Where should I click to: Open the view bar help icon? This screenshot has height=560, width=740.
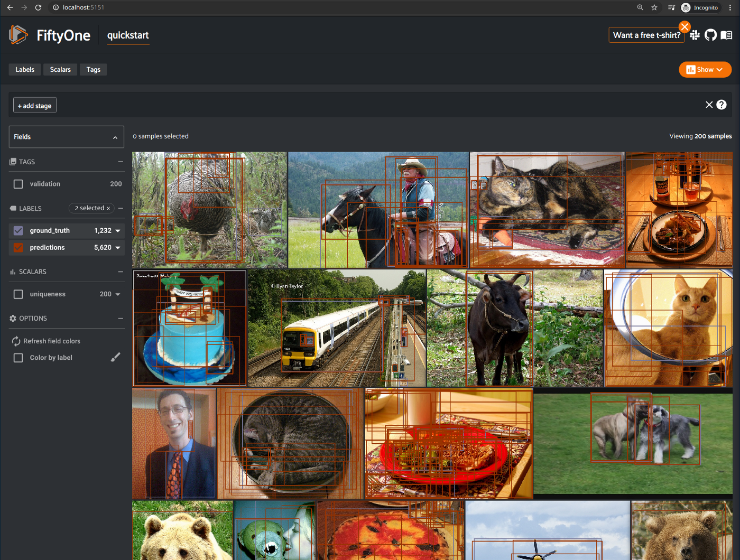click(x=721, y=105)
